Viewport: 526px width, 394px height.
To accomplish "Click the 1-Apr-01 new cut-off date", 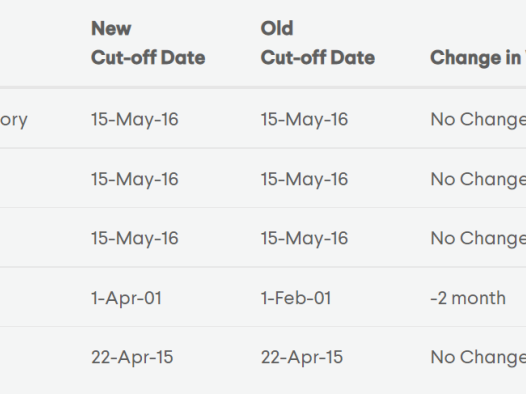I will tap(126, 298).
